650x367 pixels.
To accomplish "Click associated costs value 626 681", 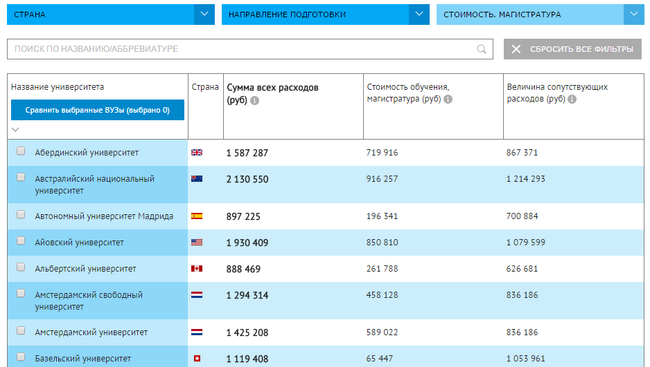I will click(522, 269).
